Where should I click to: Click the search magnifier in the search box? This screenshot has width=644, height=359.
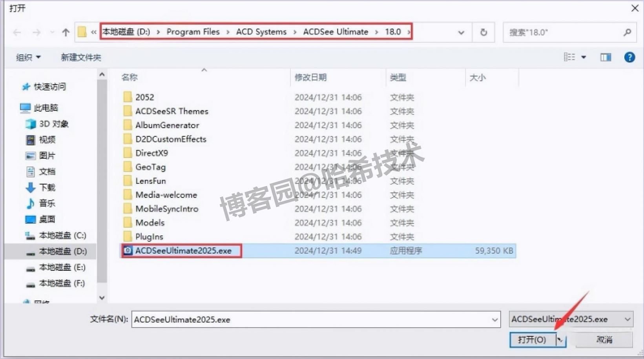(x=628, y=32)
